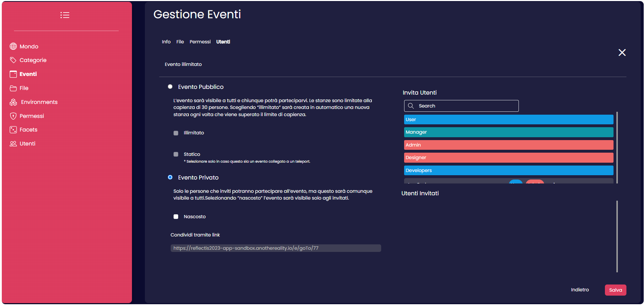Click the Search users input field
Screen dimensions: 644x306
point(466,106)
